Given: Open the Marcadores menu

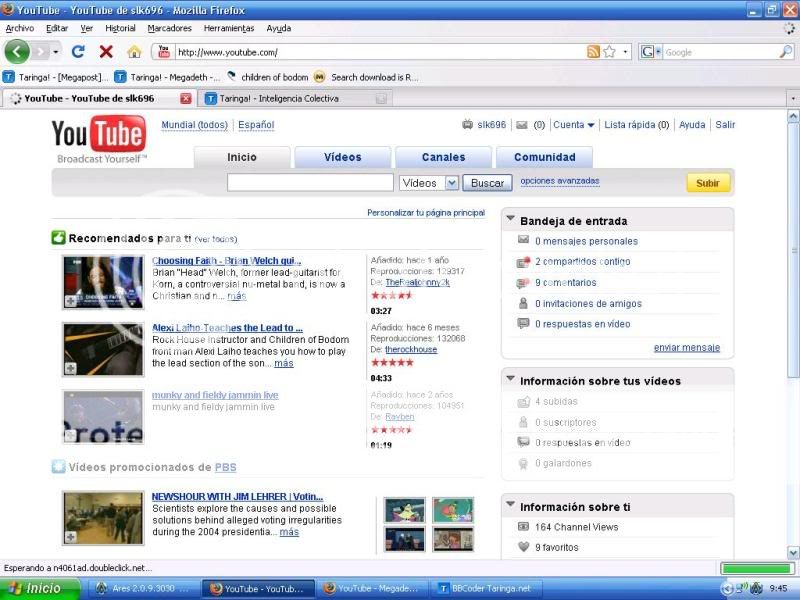Looking at the screenshot, I should pos(169,29).
